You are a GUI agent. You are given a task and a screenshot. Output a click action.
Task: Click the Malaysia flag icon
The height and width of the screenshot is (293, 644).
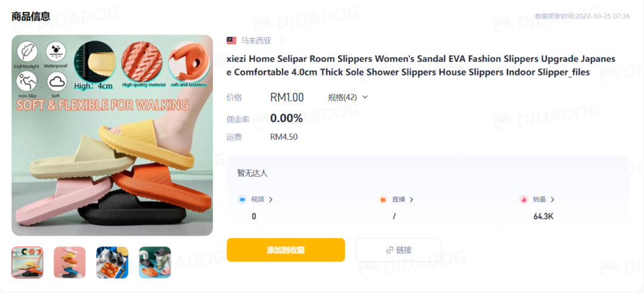[231, 40]
